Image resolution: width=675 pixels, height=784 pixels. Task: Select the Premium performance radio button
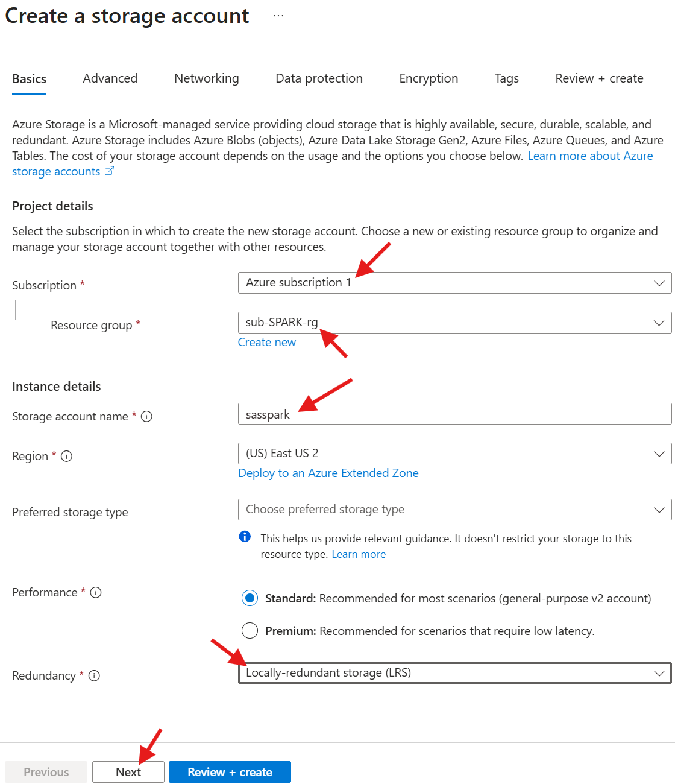250,631
